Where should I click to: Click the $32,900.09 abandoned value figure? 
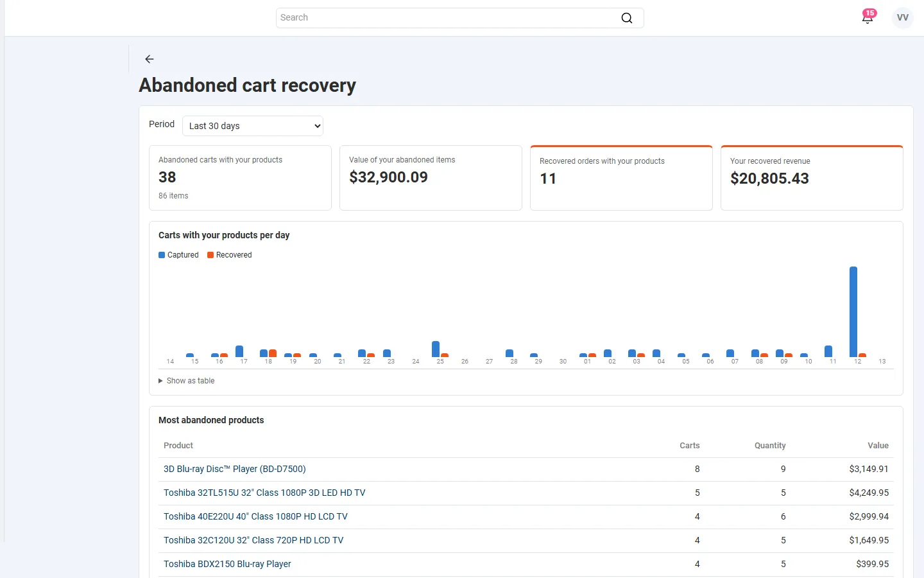pos(388,177)
